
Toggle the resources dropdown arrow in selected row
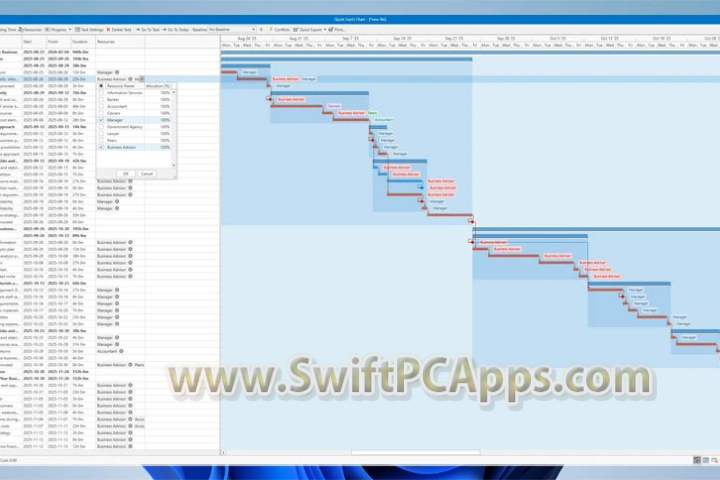[142, 79]
